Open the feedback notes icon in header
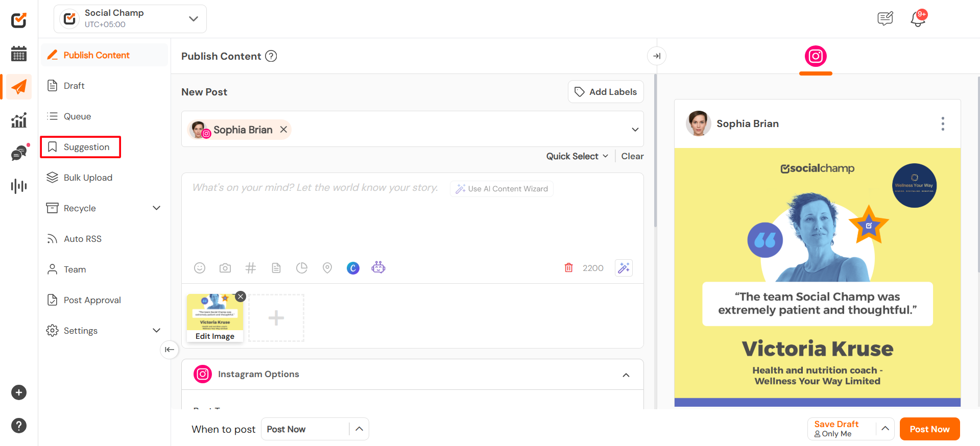The height and width of the screenshot is (446, 980). coord(885,19)
